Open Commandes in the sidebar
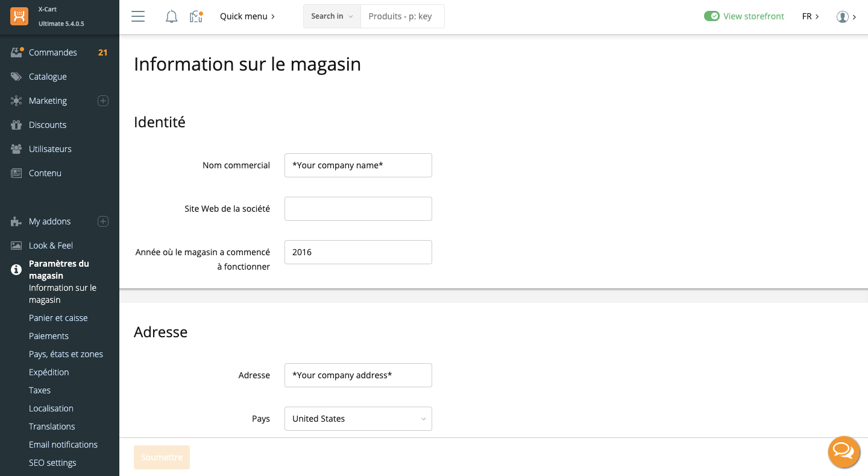Viewport: 868px width, 476px height. pos(53,52)
